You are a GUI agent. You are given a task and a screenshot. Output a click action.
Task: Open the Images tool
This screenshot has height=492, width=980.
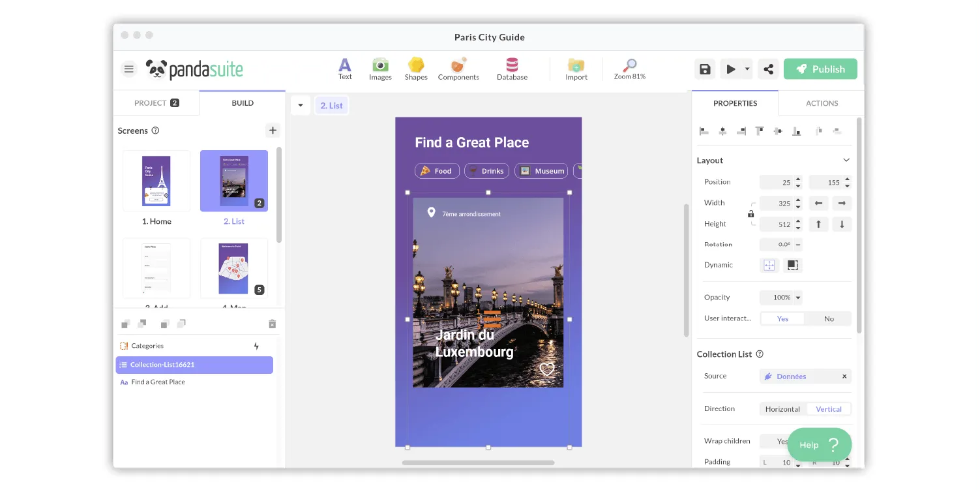pos(380,69)
